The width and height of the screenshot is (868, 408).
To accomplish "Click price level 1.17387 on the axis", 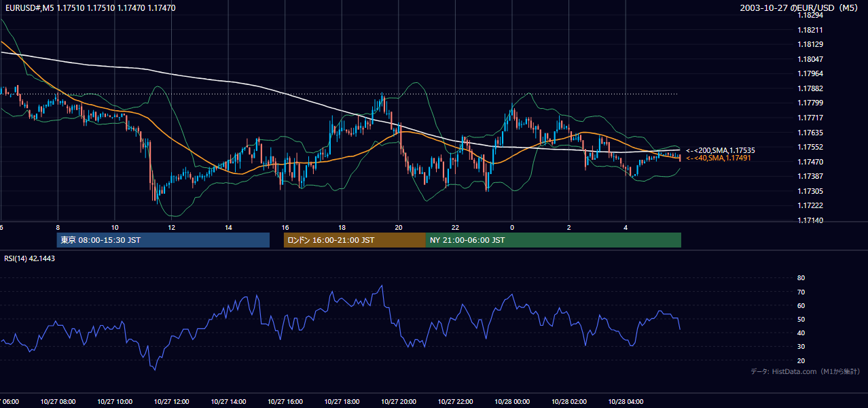I will [810, 176].
